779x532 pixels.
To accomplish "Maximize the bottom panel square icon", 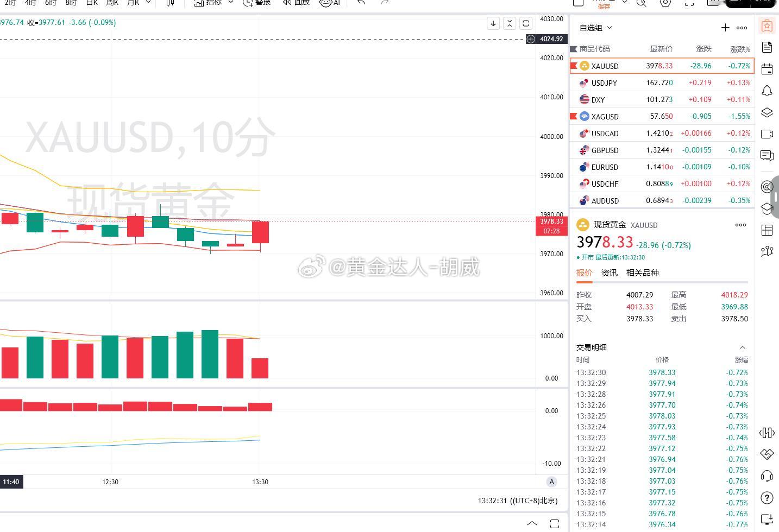I will (x=555, y=523).
